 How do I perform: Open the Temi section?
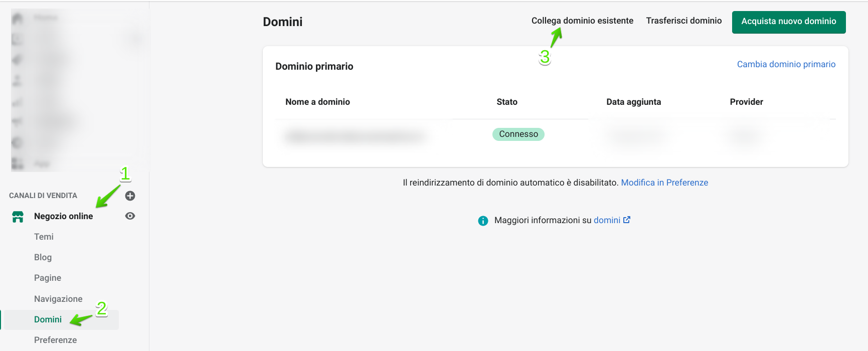(44, 237)
